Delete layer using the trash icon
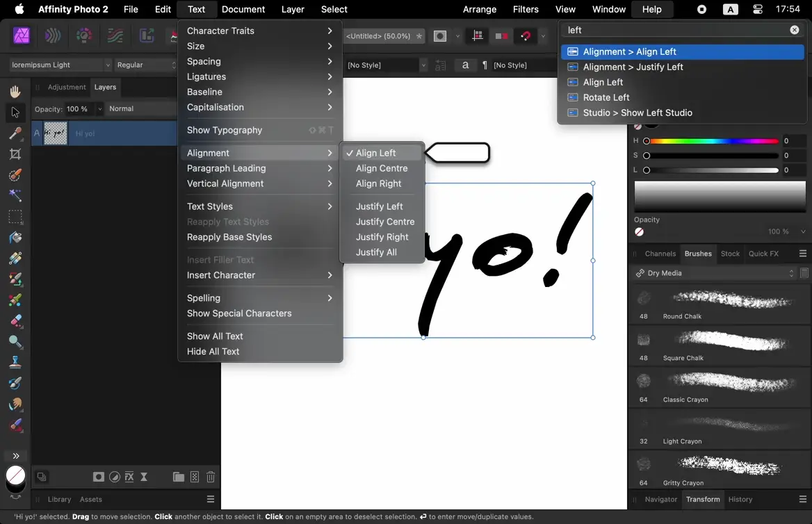 (x=211, y=477)
